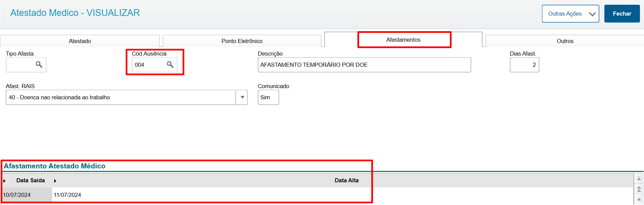Expand the Afast. RAIS combo box arrow
The width and height of the screenshot is (644, 205).
click(x=242, y=97)
